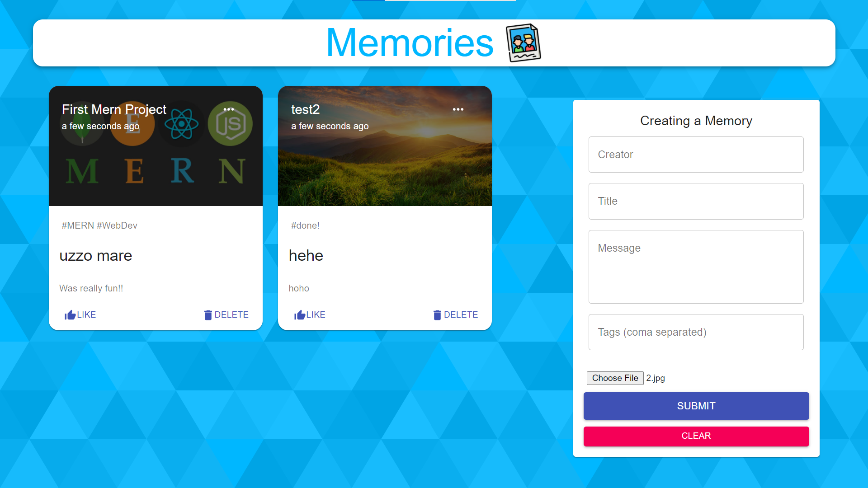Click the Message text area input field
This screenshot has height=488, width=868.
tap(696, 266)
